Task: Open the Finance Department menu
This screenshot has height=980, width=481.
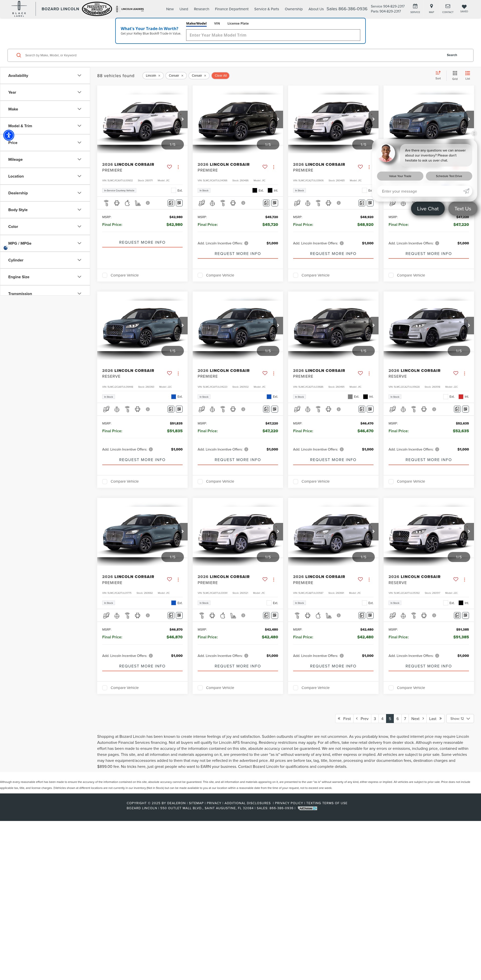Action: 231,9
